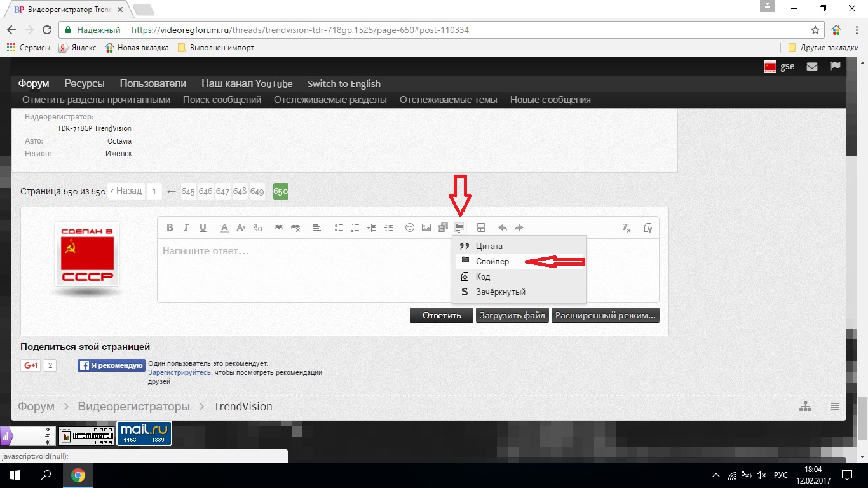Screen dimensions: 868x488
Task: Click the Загрузить файл button
Action: [x=512, y=315]
